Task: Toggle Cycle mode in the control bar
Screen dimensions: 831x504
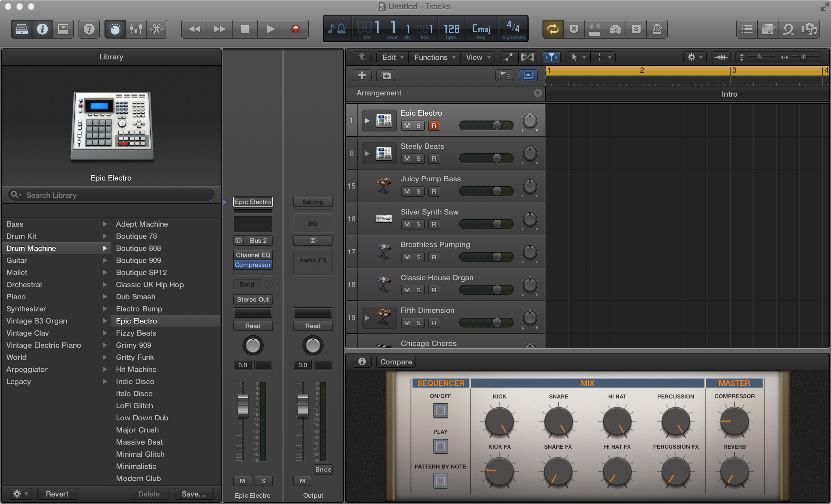Action: [x=553, y=29]
